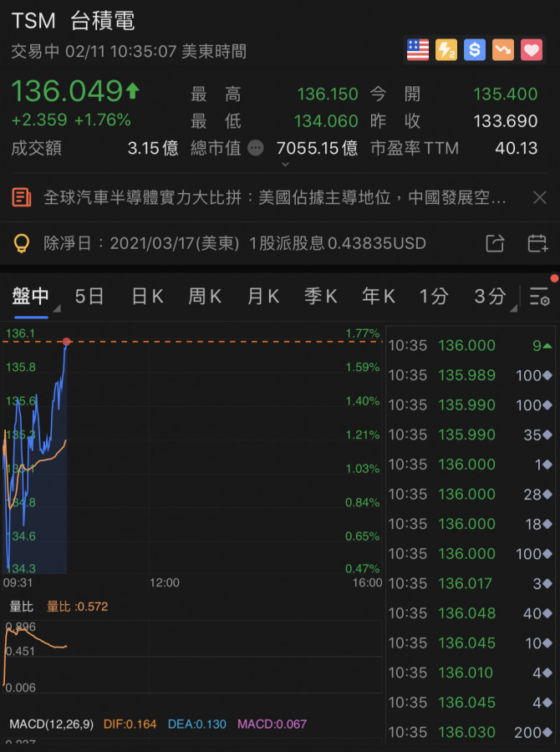Select the 盤中 intraday tab
The image size is (560, 752).
(x=31, y=297)
